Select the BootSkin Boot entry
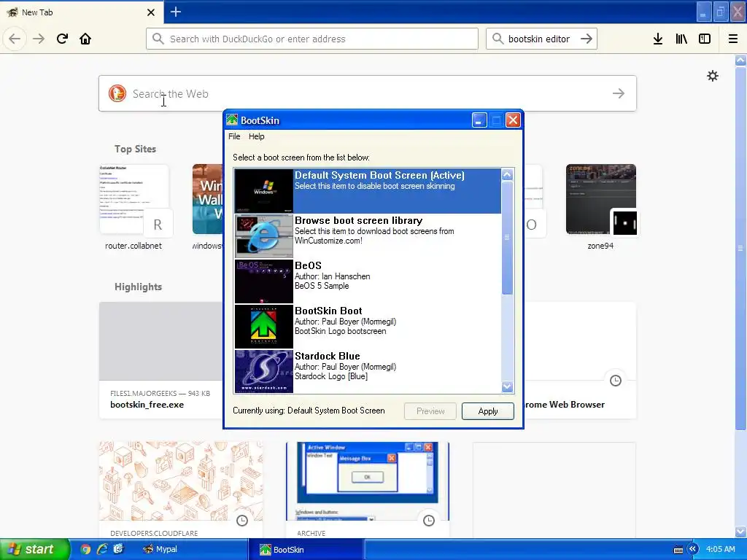Viewport: 747px width, 560px height. (x=368, y=326)
